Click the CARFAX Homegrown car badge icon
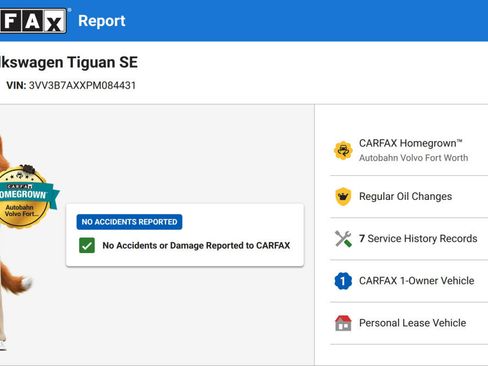Image resolution: width=488 pixels, height=366 pixels. coord(343,150)
